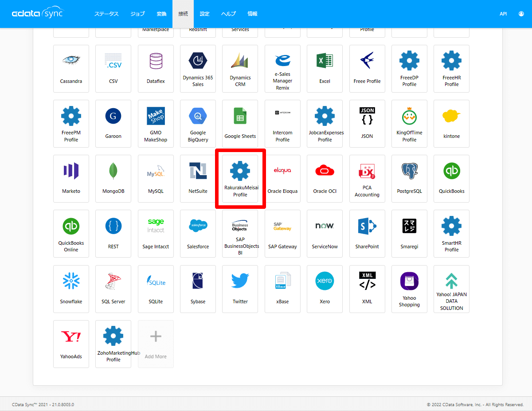The height and width of the screenshot is (411, 532).
Task: Open the Dataflex connector
Action: (156, 69)
